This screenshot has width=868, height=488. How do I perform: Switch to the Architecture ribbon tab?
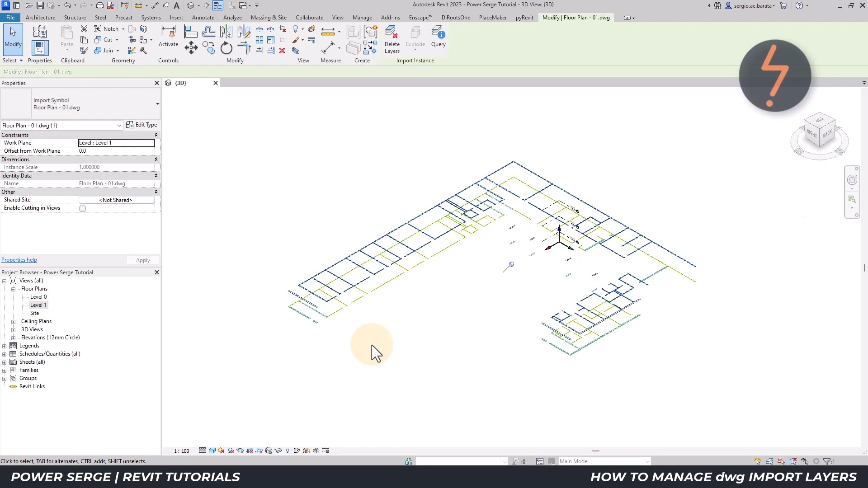point(40,18)
